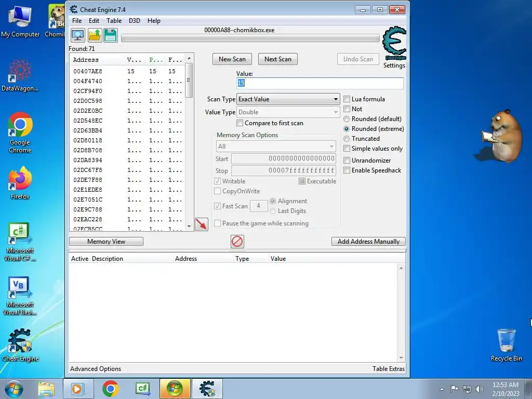Check Compare to first scan
532x399 pixels.
240,123
